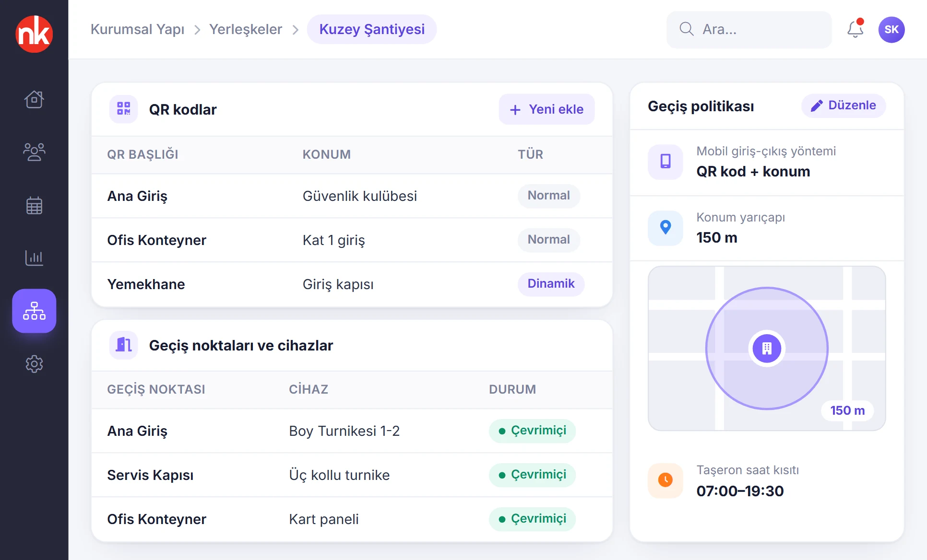
Task: Select the organization structure sidebar icon
Action: tap(34, 311)
